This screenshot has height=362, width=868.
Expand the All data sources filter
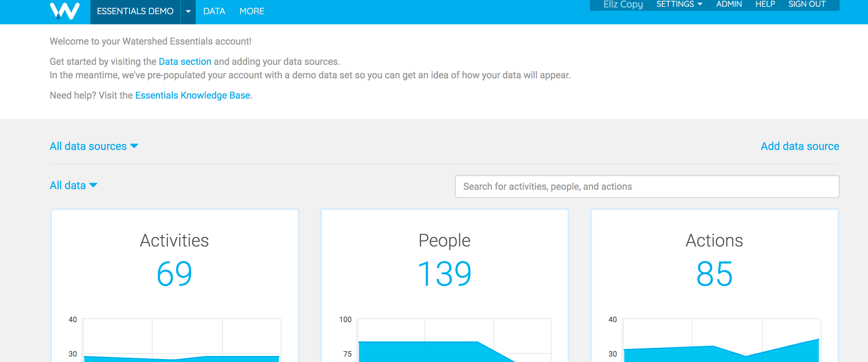[x=94, y=146]
